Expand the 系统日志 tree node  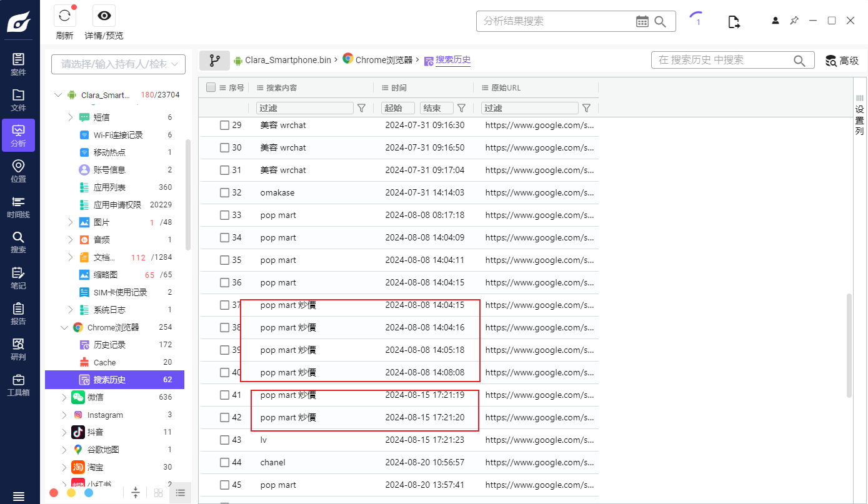tap(70, 310)
